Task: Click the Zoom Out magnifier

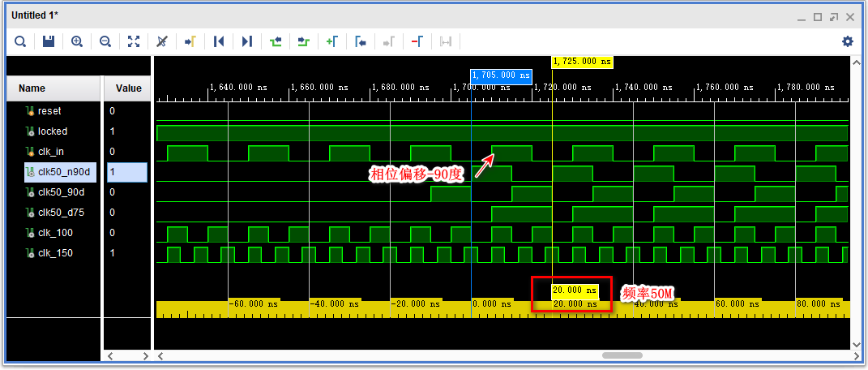Action: click(105, 41)
